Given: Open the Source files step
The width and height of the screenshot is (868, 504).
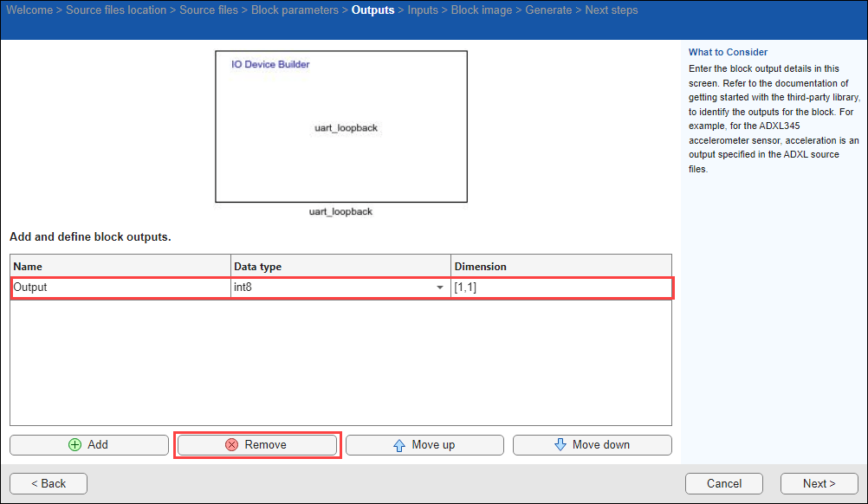Looking at the screenshot, I should click(x=209, y=10).
